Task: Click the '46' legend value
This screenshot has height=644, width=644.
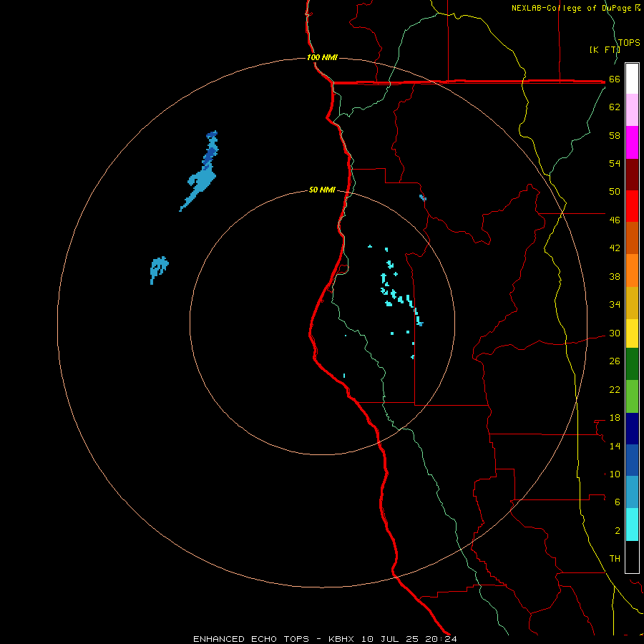Action: [x=615, y=220]
